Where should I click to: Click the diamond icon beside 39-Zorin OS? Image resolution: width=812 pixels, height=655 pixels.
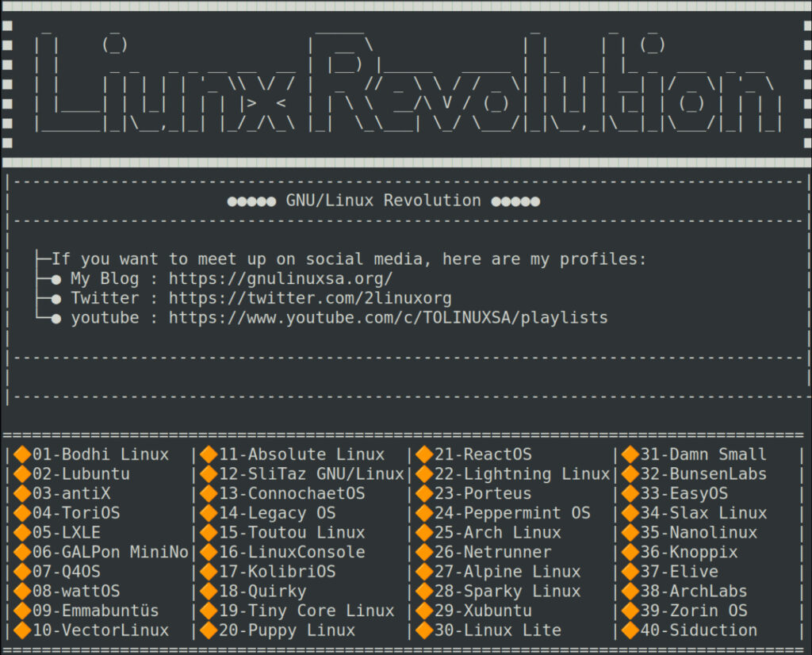pyautogui.click(x=630, y=611)
